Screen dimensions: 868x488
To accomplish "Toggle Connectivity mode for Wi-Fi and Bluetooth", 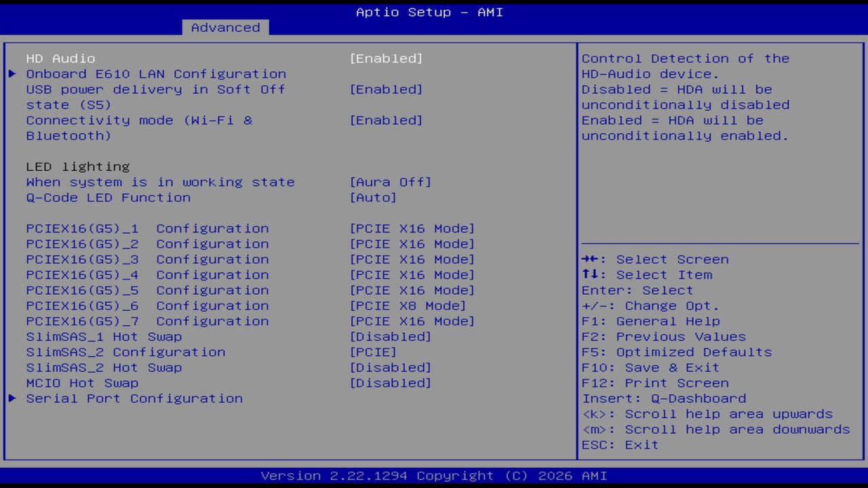I will point(386,120).
